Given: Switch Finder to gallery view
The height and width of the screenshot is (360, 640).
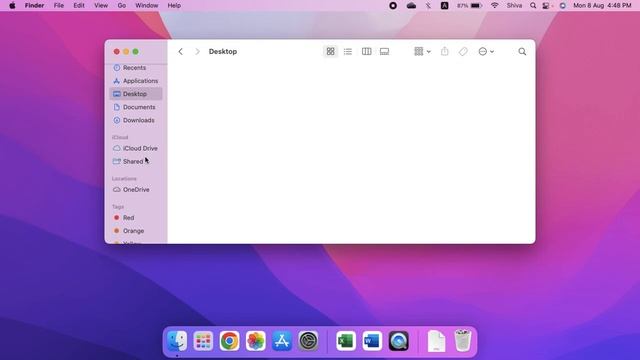Looking at the screenshot, I should coord(384,51).
